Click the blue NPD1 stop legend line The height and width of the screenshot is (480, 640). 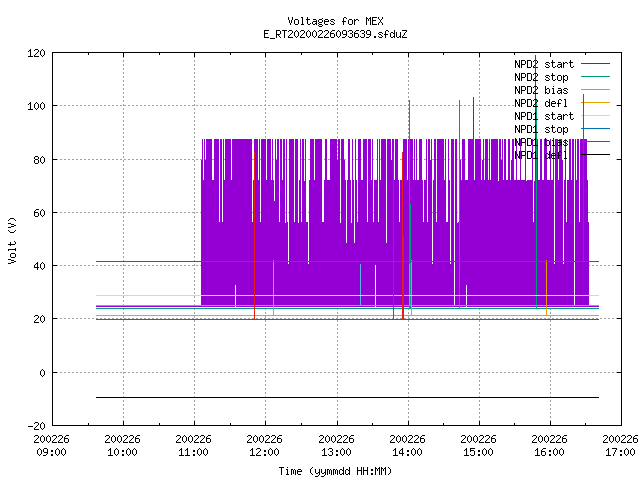click(x=595, y=129)
